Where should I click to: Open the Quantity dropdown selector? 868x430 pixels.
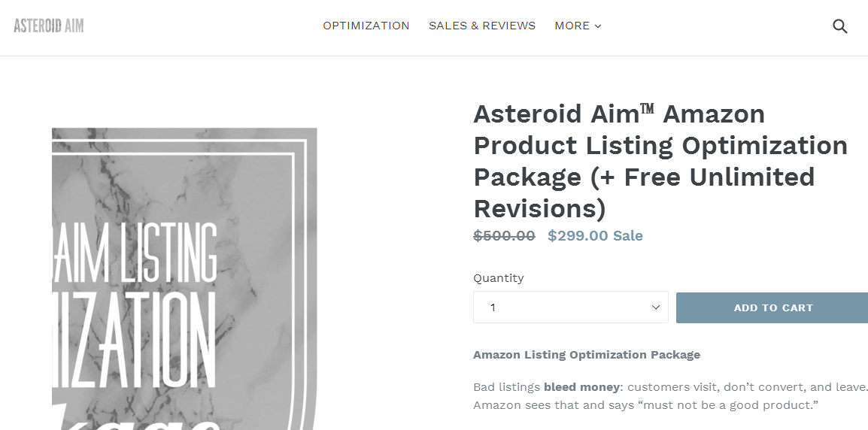570,307
